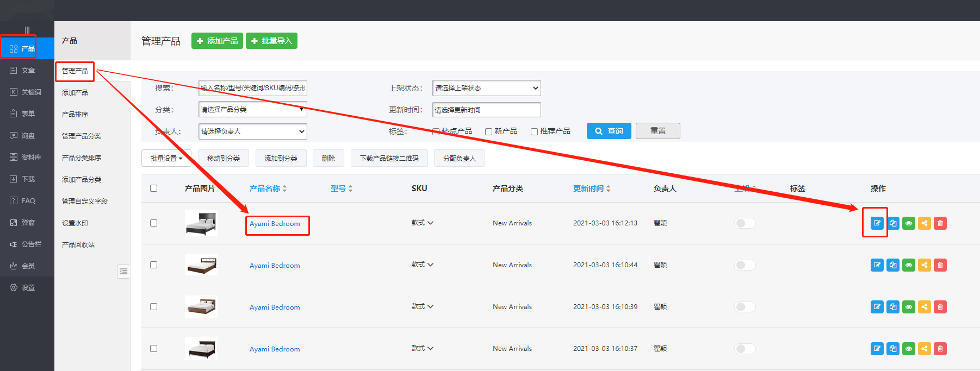The image size is (980, 371).
Task: Click the edit icon for the first product
Action: (877, 223)
